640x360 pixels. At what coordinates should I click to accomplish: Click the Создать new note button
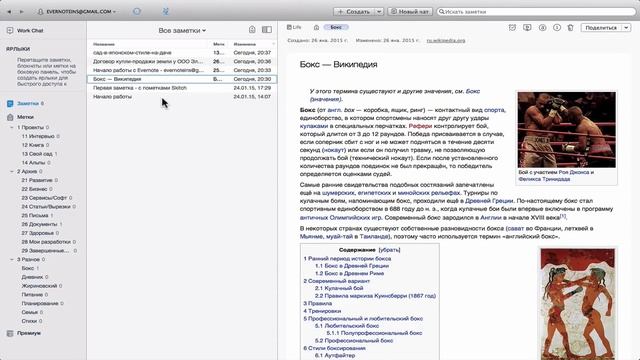[x=353, y=11]
